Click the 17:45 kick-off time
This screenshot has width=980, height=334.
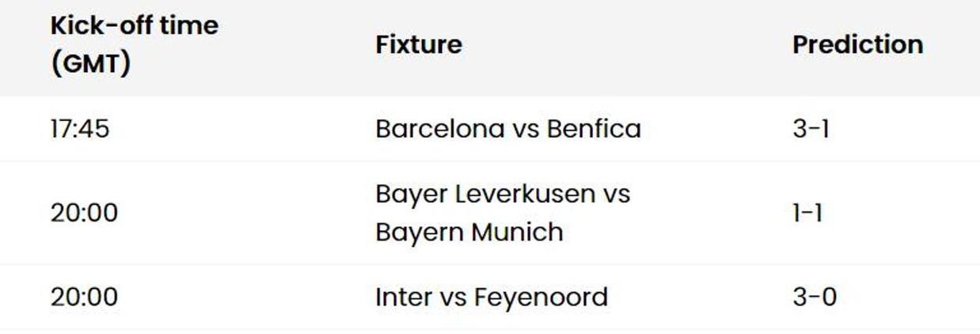pyautogui.click(x=80, y=129)
